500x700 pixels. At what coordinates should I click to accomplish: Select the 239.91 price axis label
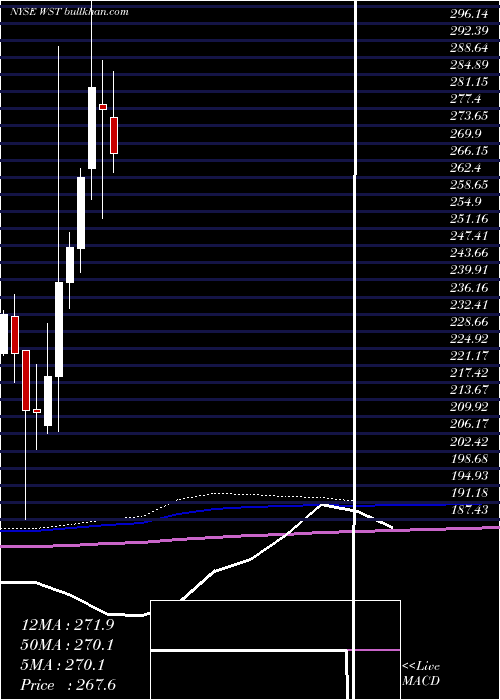(468, 270)
